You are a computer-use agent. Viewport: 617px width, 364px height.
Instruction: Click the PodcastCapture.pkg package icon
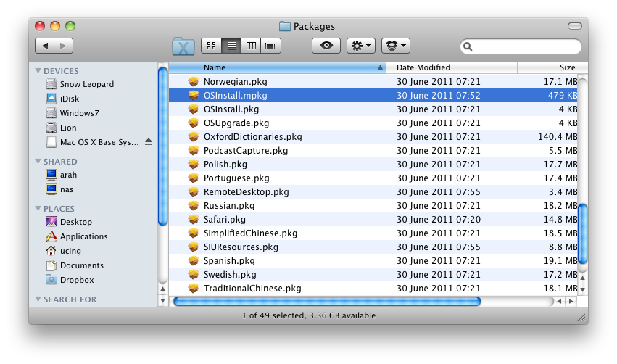pos(193,150)
